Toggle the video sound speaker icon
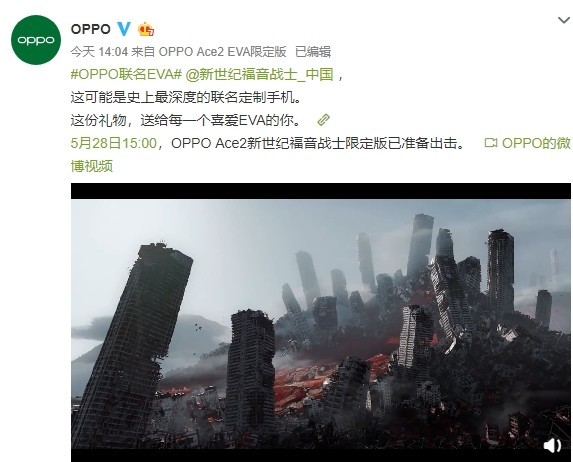Screen dimensions: 573x462 (552, 445)
